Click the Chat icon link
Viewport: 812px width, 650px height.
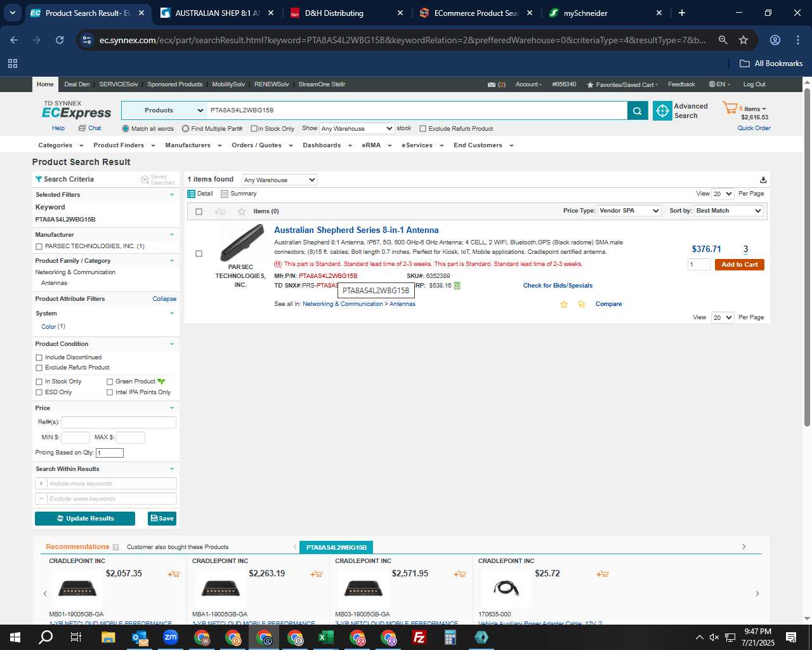pos(82,128)
